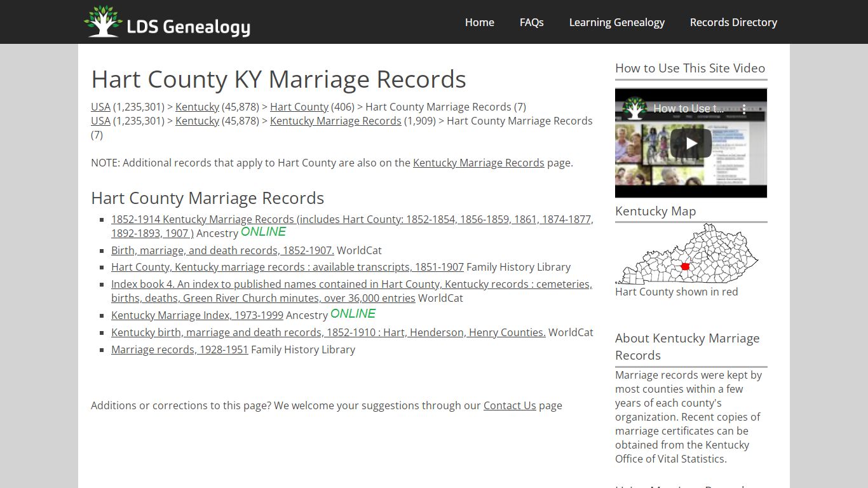Click the LDS Genealogy tree logo

tap(103, 22)
